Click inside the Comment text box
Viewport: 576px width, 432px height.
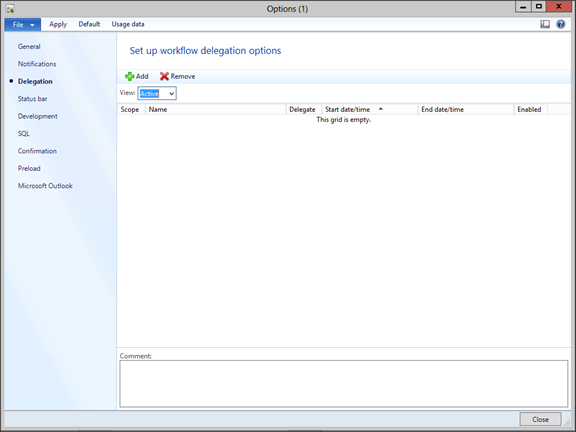(x=343, y=384)
